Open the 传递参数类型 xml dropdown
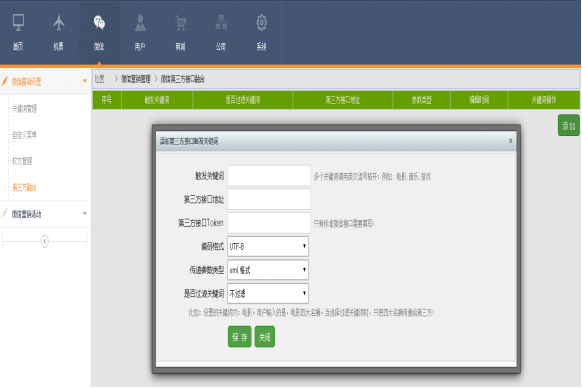 [x=268, y=270]
